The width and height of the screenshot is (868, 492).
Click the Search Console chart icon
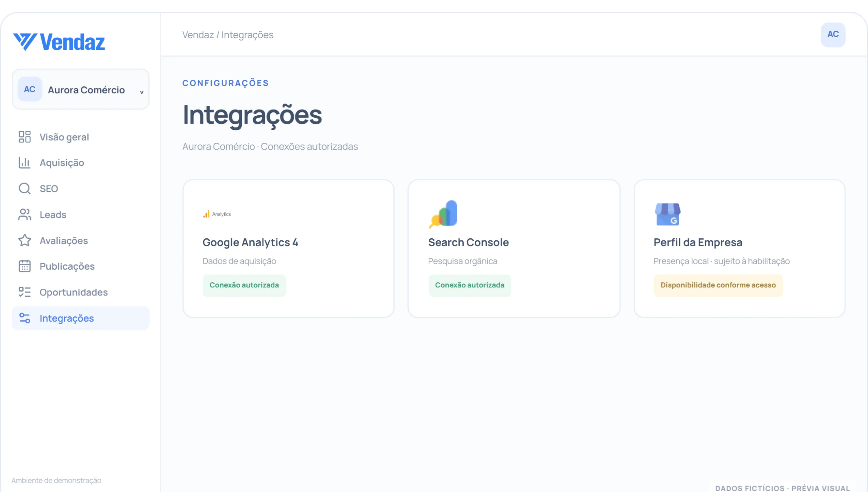pos(443,214)
